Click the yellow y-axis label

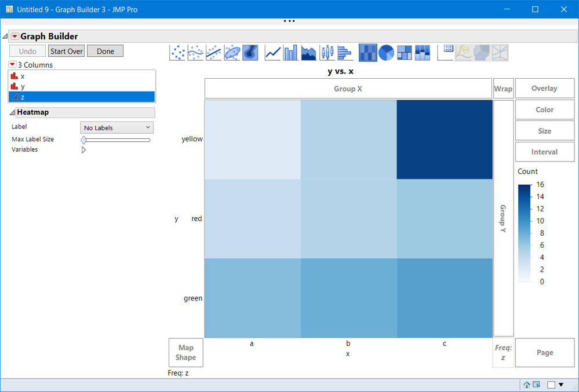tap(192, 139)
